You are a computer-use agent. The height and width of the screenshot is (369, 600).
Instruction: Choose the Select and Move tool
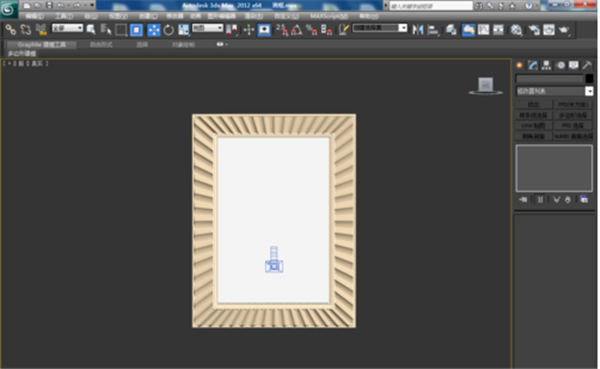[154, 30]
